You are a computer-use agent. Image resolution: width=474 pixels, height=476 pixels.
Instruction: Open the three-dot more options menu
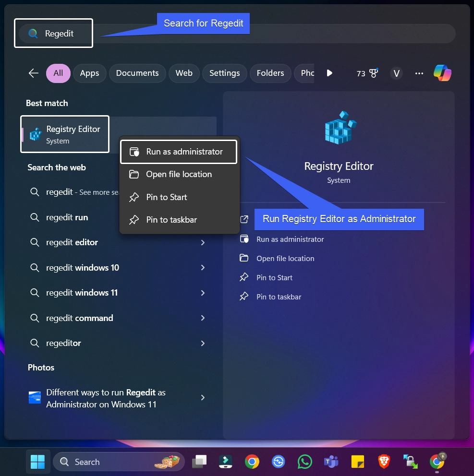point(419,73)
